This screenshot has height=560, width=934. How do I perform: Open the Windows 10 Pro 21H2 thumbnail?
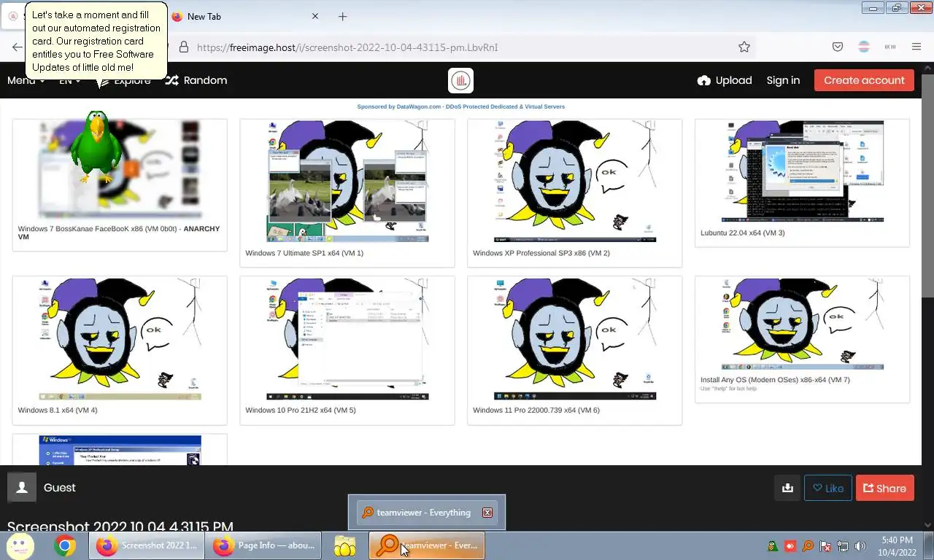(x=347, y=339)
